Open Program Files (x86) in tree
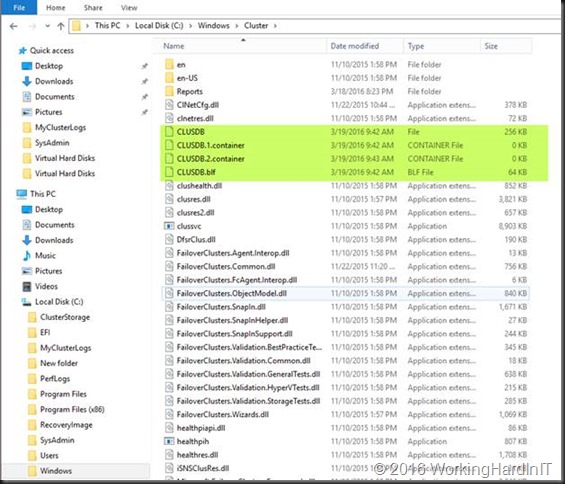This screenshot has width=565, height=484. (72, 409)
